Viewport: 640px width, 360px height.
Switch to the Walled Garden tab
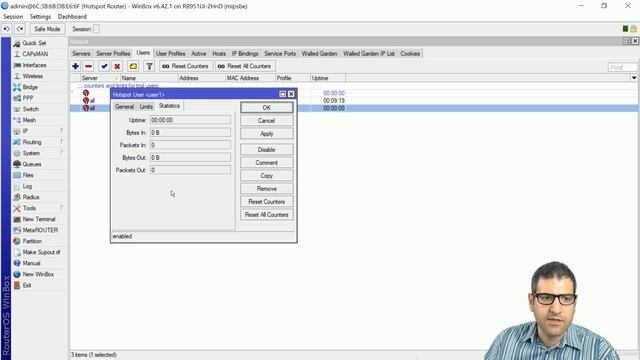[x=320, y=53]
